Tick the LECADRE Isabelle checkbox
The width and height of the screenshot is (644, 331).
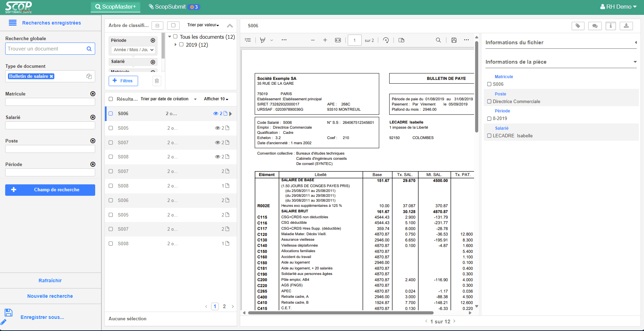coord(489,136)
